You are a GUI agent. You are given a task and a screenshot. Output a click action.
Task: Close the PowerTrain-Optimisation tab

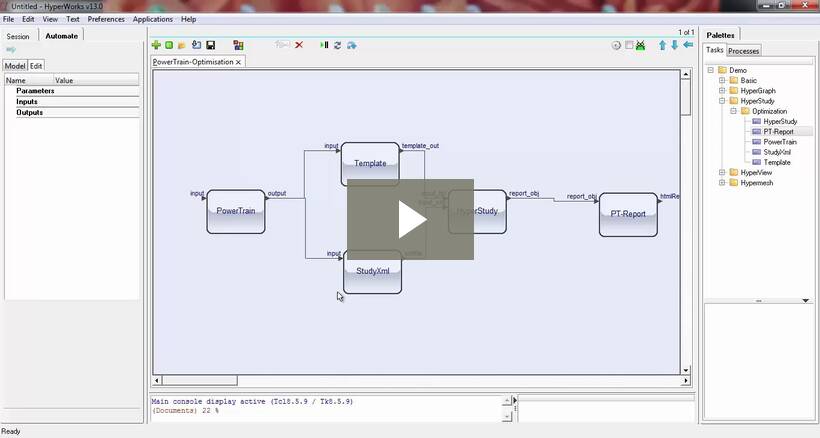[238, 62]
